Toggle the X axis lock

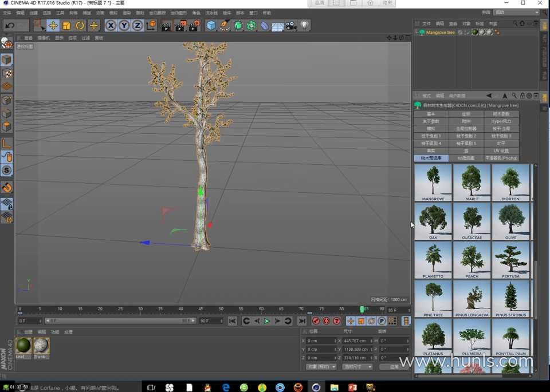coord(111,26)
